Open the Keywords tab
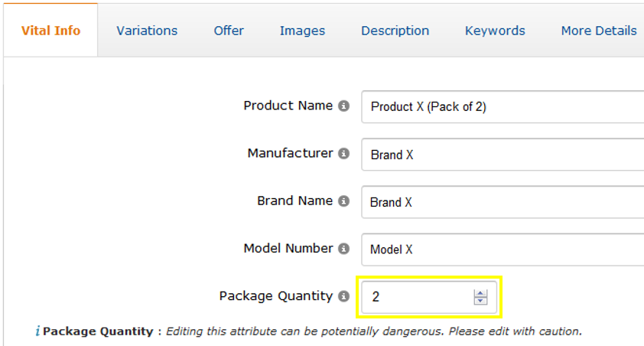The width and height of the screenshot is (644, 346). click(x=495, y=31)
